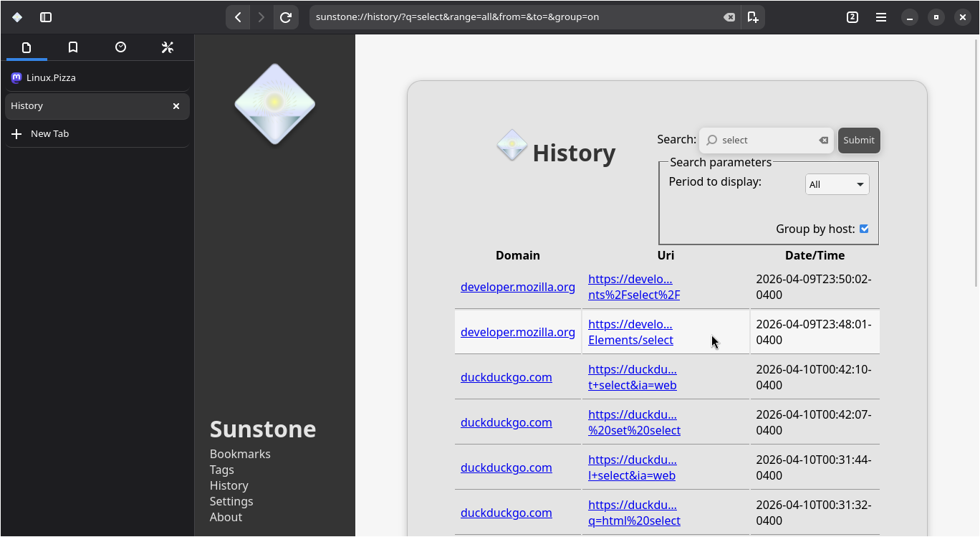Open a New Tab
980x537 pixels.
(x=49, y=134)
